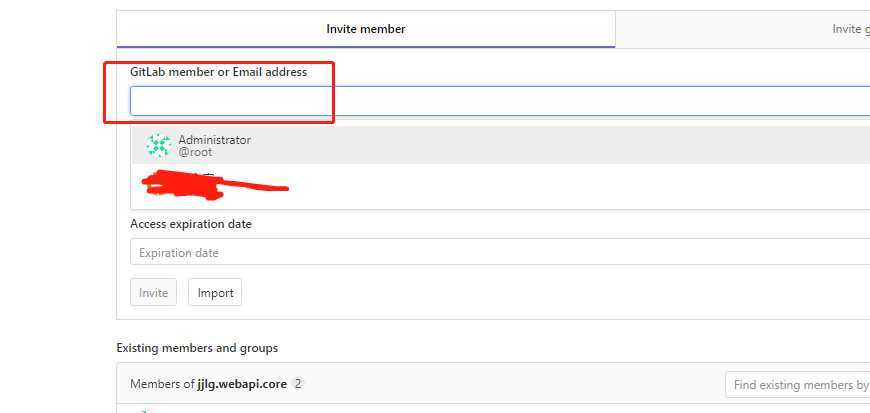
Task: Select the Administrator @root suggestion
Action: click(x=500, y=145)
